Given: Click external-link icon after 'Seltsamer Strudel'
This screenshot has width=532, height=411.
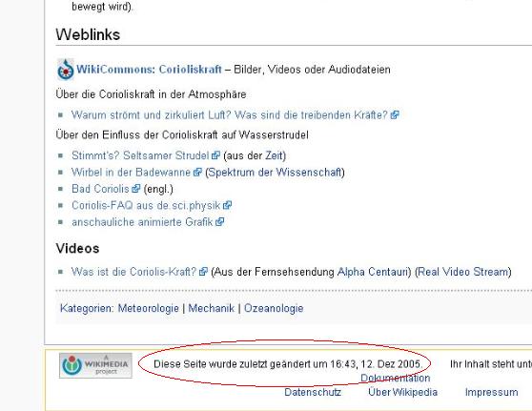Looking at the screenshot, I should pos(215,155).
